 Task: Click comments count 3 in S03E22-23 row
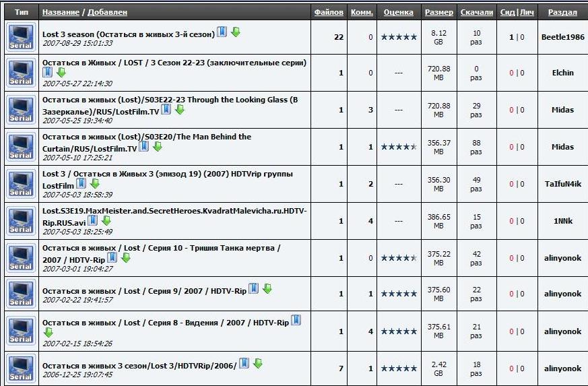click(x=370, y=110)
